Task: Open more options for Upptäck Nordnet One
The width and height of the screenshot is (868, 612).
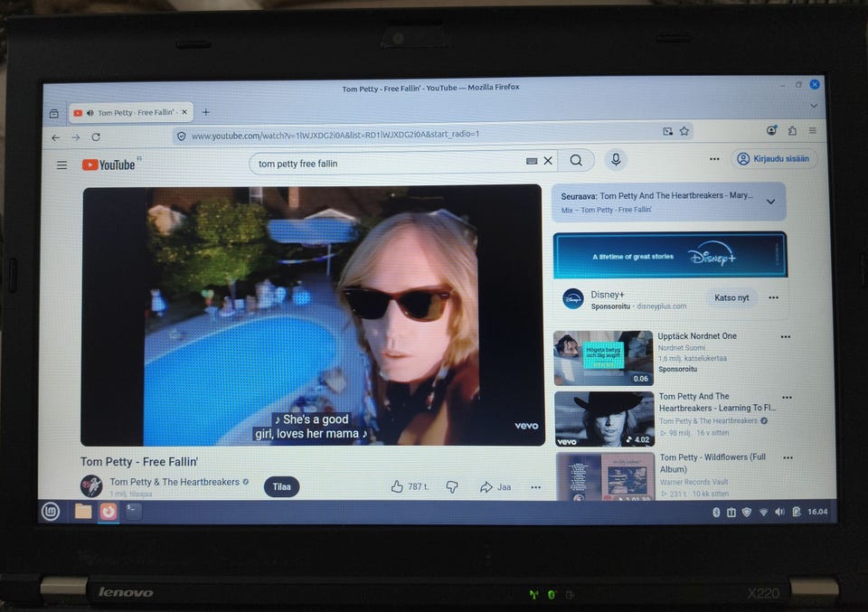Action: coord(785,336)
